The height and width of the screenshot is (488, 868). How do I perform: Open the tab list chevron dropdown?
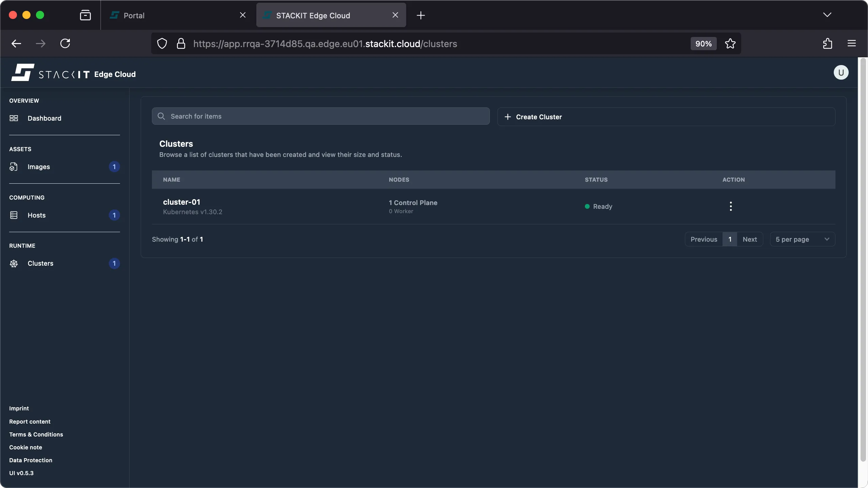pos(827,15)
